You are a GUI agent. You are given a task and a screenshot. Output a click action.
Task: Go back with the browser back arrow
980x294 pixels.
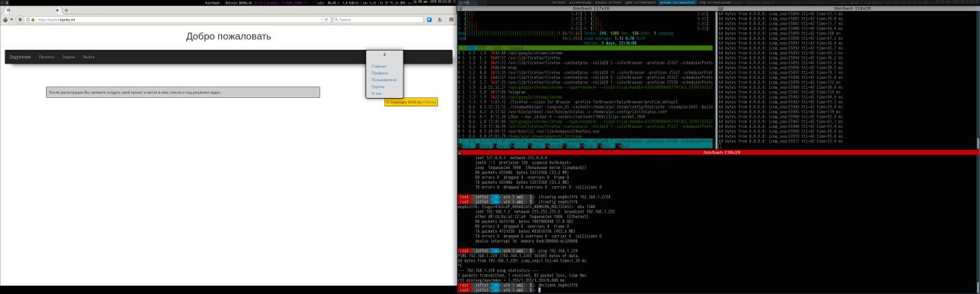click(x=20, y=19)
